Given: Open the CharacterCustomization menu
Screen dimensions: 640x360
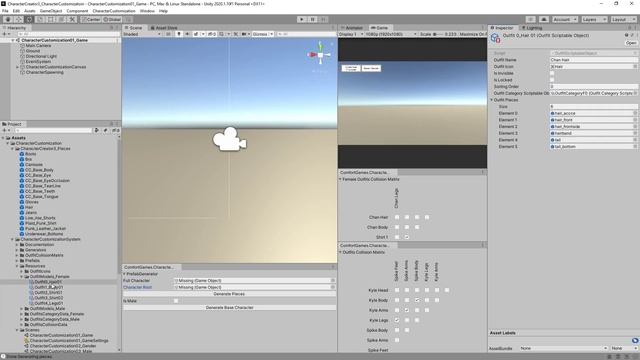Looking at the screenshot, I should coord(114,11).
